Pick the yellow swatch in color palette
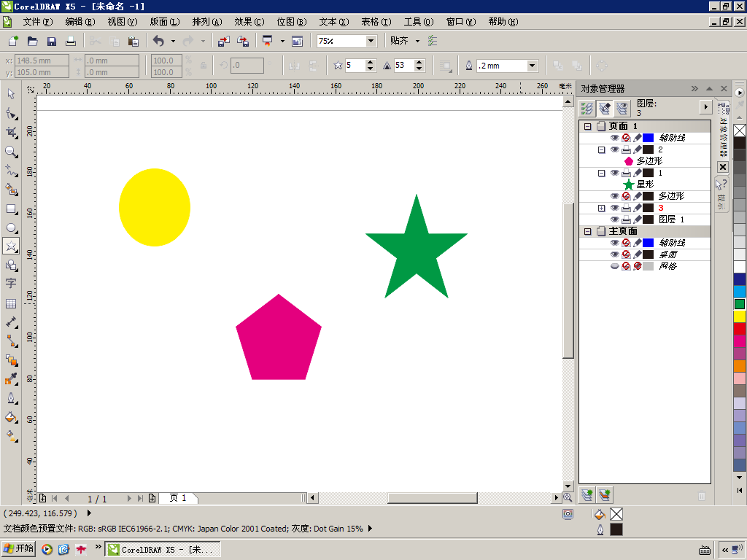Screen dimensions: 747x560 click(740, 316)
